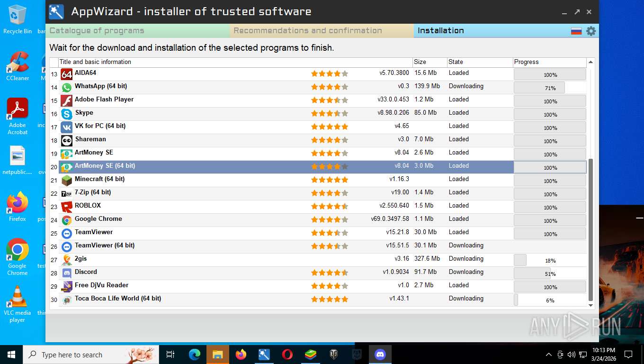Open Firefox desktop shortcut
Viewport: 644px width, 364px height.
(18, 207)
